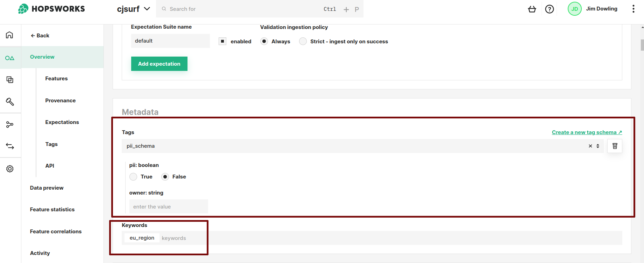Clear the pii_schema selection with X

pyautogui.click(x=590, y=146)
